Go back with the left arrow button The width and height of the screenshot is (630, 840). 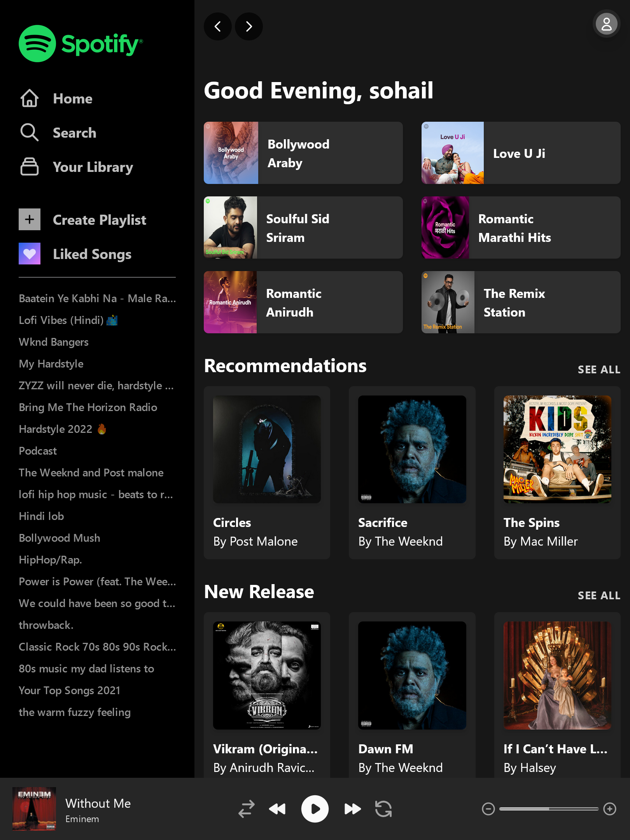(x=218, y=26)
